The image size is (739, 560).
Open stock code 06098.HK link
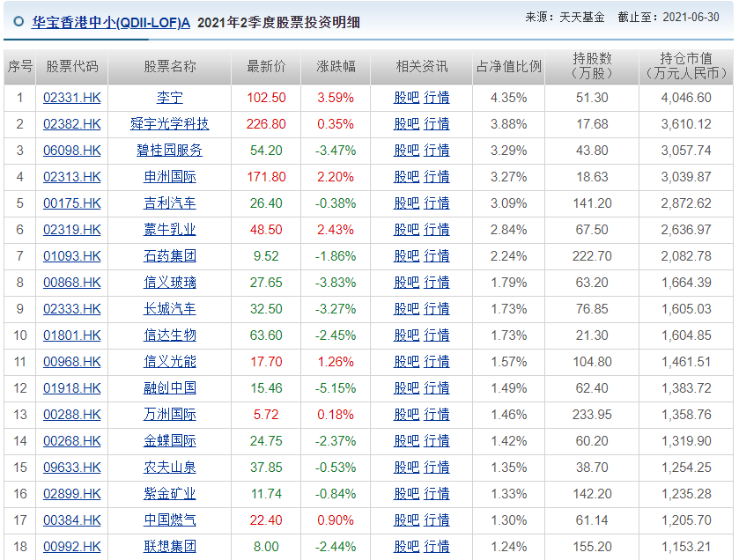pyautogui.click(x=72, y=151)
